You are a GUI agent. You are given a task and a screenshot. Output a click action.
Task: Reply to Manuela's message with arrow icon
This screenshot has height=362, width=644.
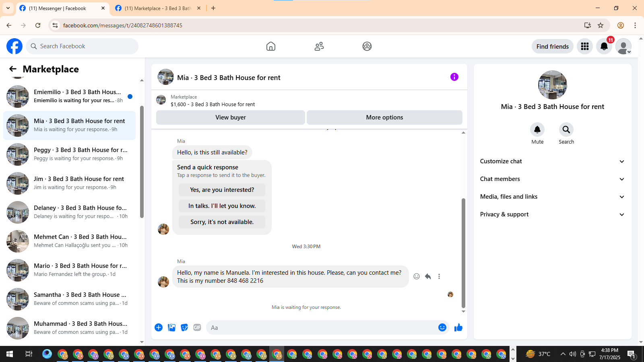(x=428, y=276)
